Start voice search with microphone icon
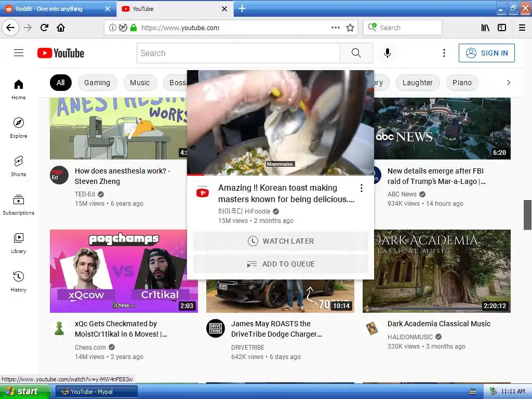 388,53
